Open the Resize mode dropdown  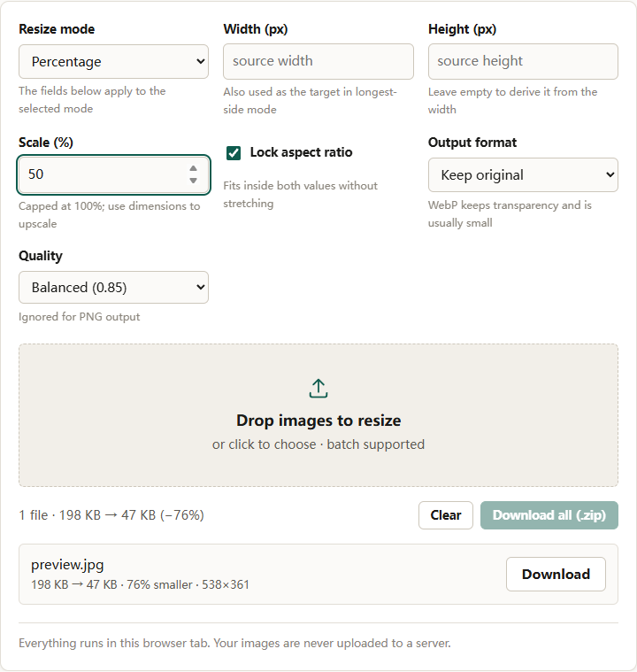113,62
